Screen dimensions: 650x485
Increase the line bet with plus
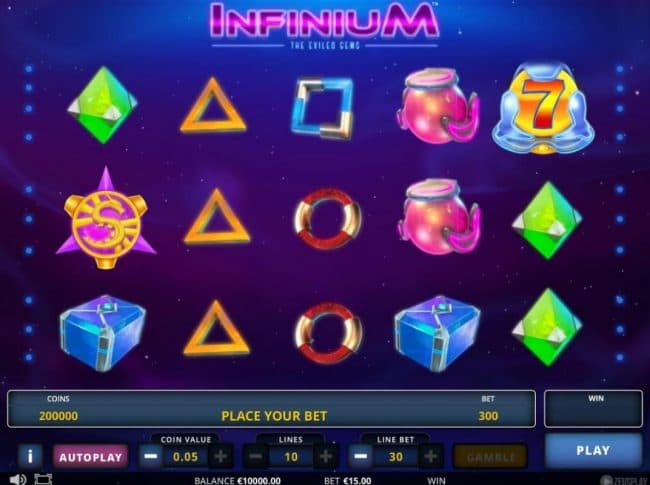(431, 456)
